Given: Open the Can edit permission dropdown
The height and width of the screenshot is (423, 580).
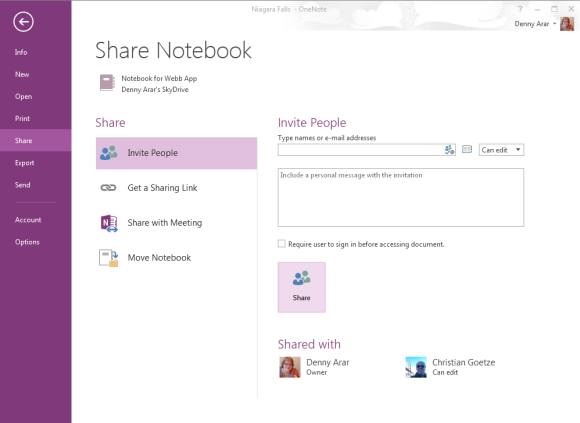Looking at the screenshot, I should (x=501, y=150).
